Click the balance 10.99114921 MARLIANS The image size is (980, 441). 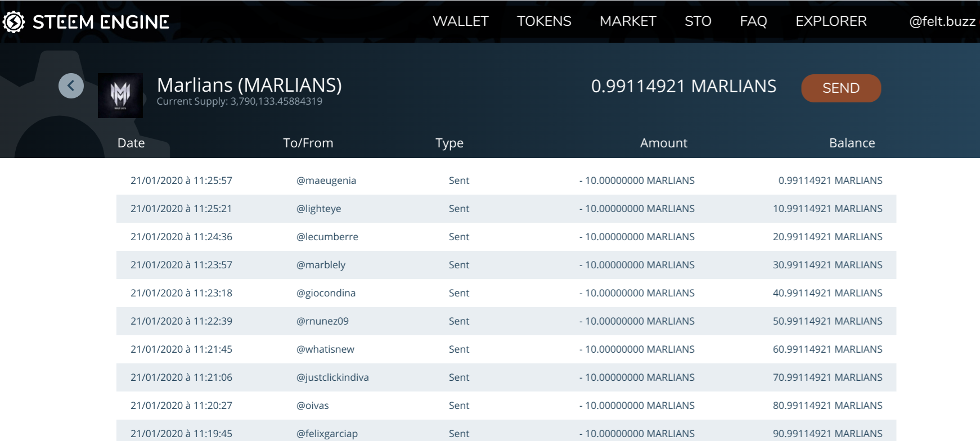828,209
